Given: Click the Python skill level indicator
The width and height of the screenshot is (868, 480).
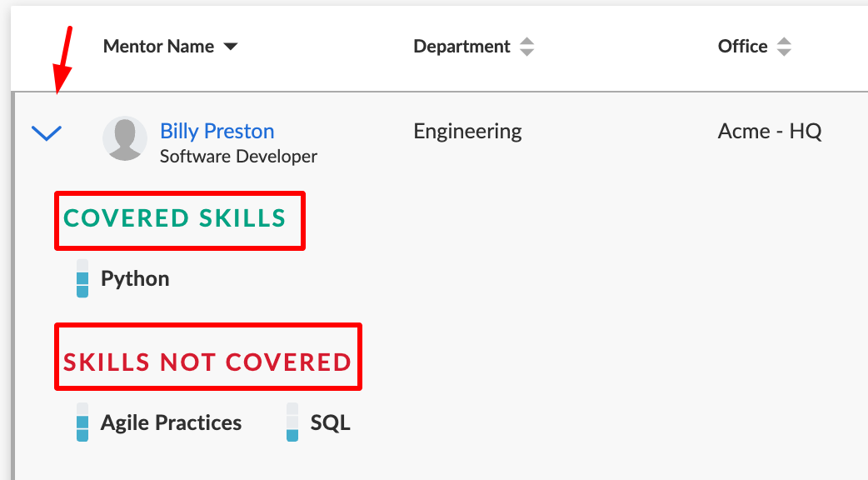Looking at the screenshot, I should 82,278.
